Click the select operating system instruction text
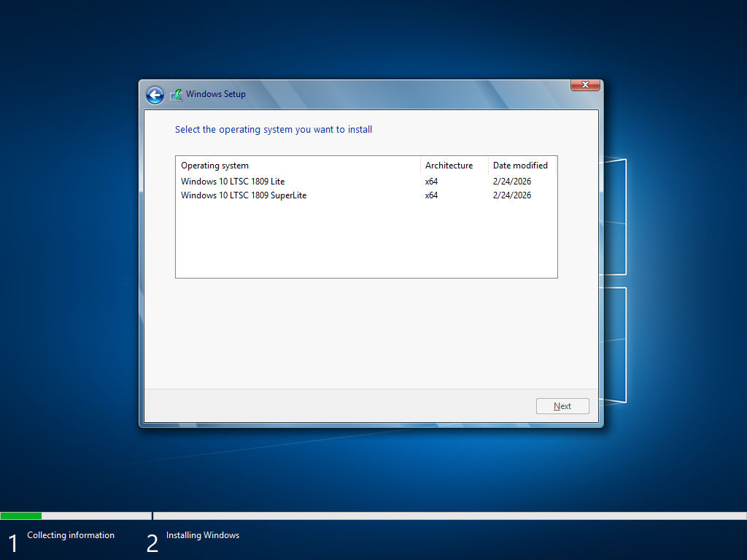The image size is (747, 560). pos(274,129)
